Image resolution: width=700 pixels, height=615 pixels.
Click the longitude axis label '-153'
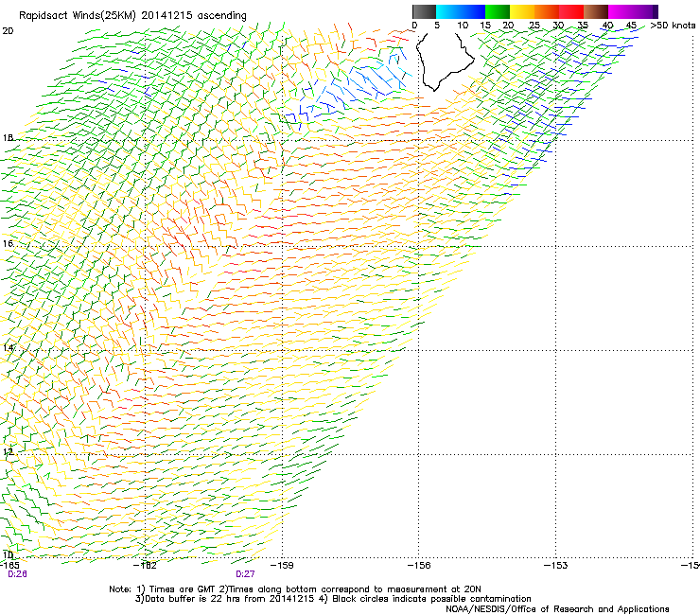pos(556,566)
